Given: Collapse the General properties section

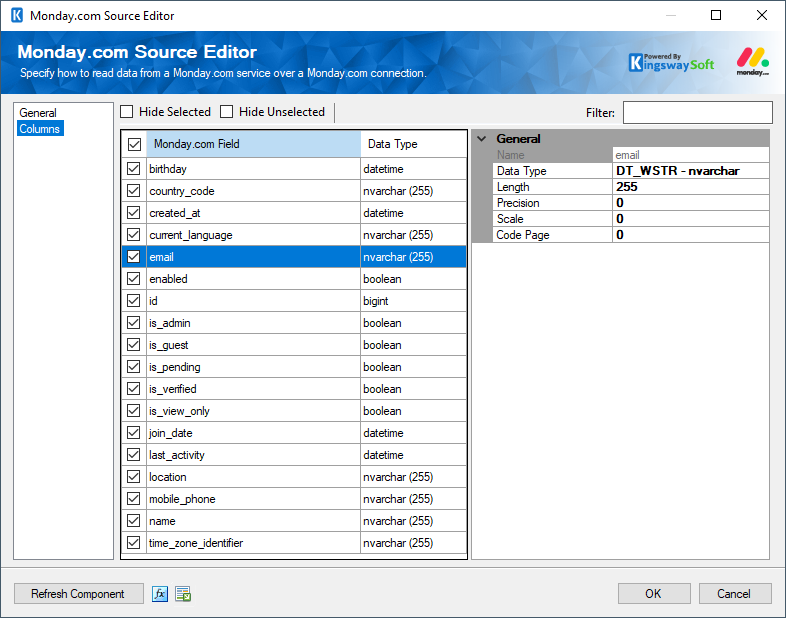Looking at the screenshot, I should click(x=482, y=139).
